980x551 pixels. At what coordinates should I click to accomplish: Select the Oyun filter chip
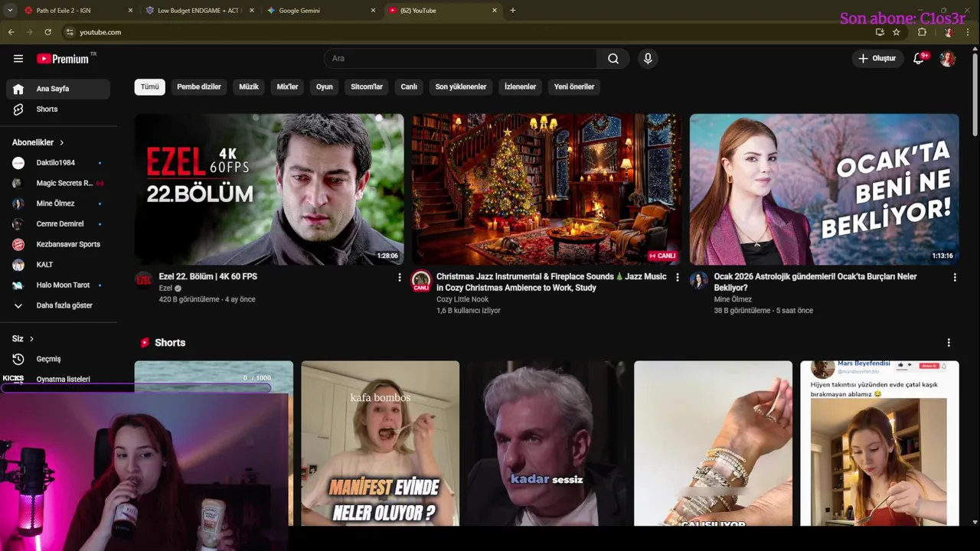click(325, 86)
